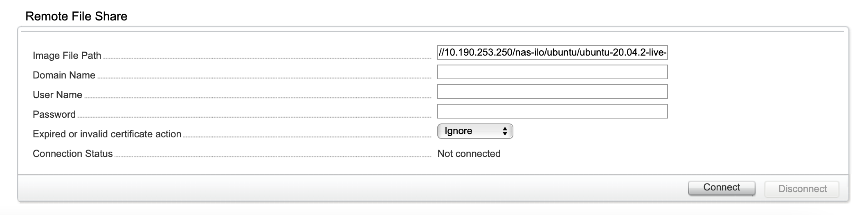Select the User Name label
The image size is (868, 215).
pyautogui.click(x=58, y=95)
